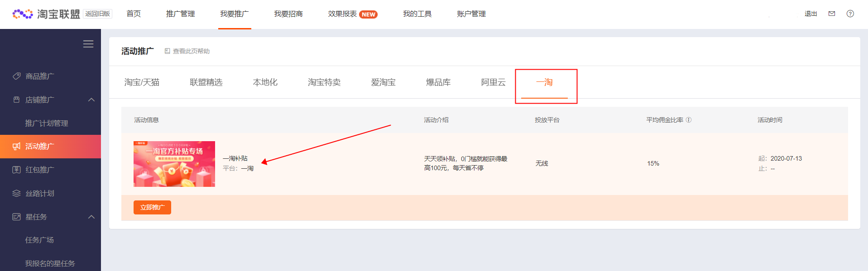
Task: Open 丝路计划 in sidebar
Action: pos(40,193)
